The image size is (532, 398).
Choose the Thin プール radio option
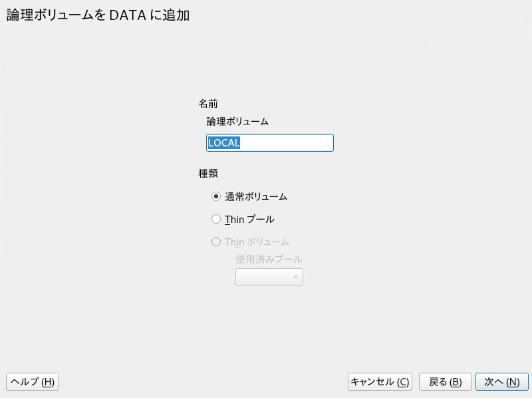(216, 220)
